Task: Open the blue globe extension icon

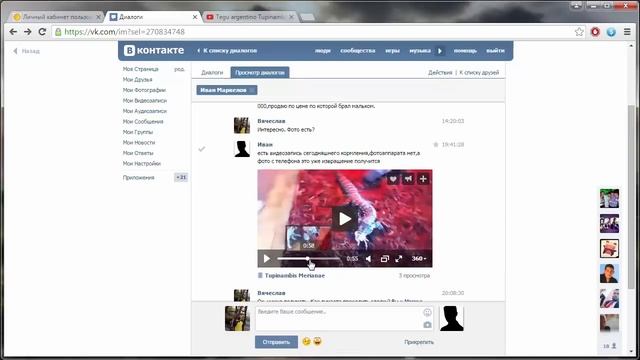Action: click(x=611, y=32)
